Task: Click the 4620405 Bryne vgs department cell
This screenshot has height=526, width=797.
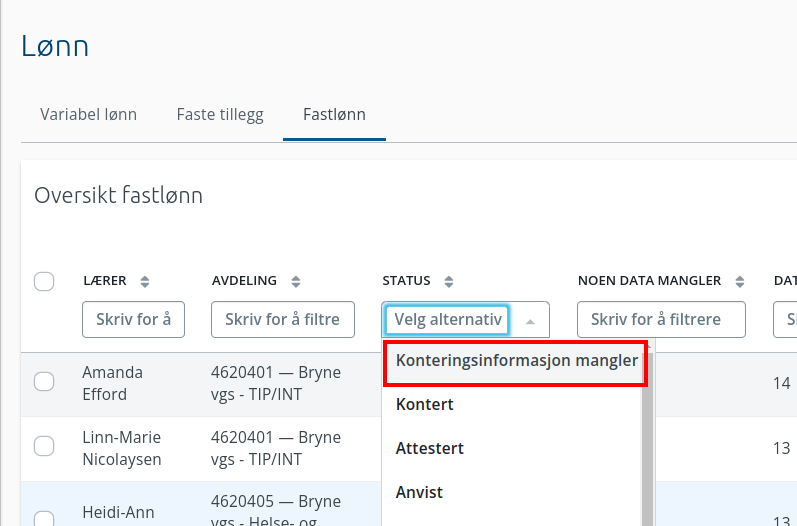Action: coord(276,509)
